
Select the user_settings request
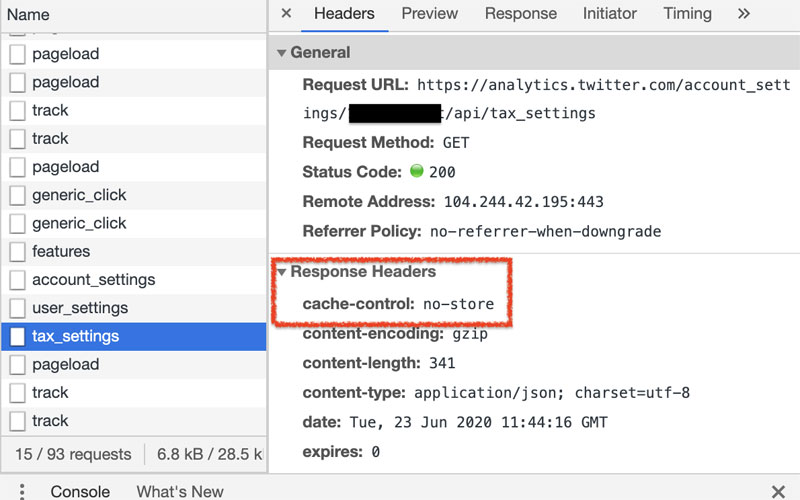tap(80, 308)
